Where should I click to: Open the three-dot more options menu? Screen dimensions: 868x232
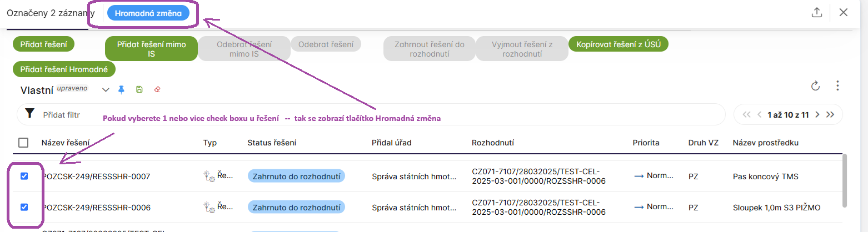pyautogui.click(x=837, y=86)
